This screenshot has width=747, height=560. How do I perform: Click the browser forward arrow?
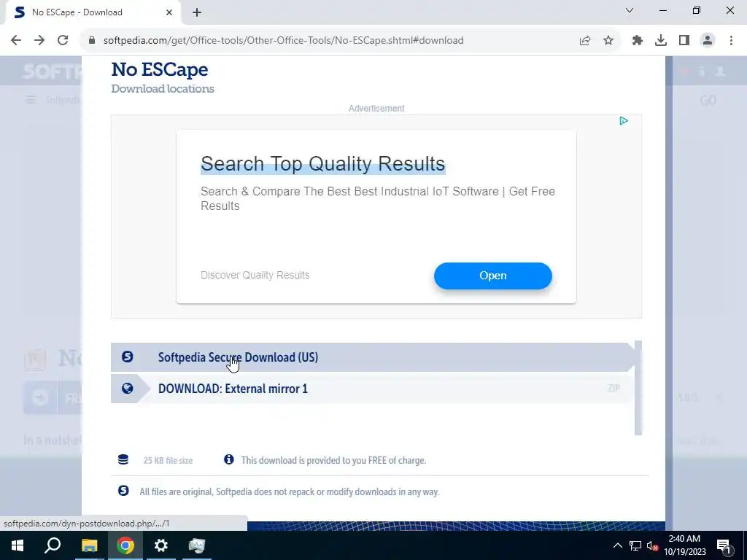[x=39, y=41]
